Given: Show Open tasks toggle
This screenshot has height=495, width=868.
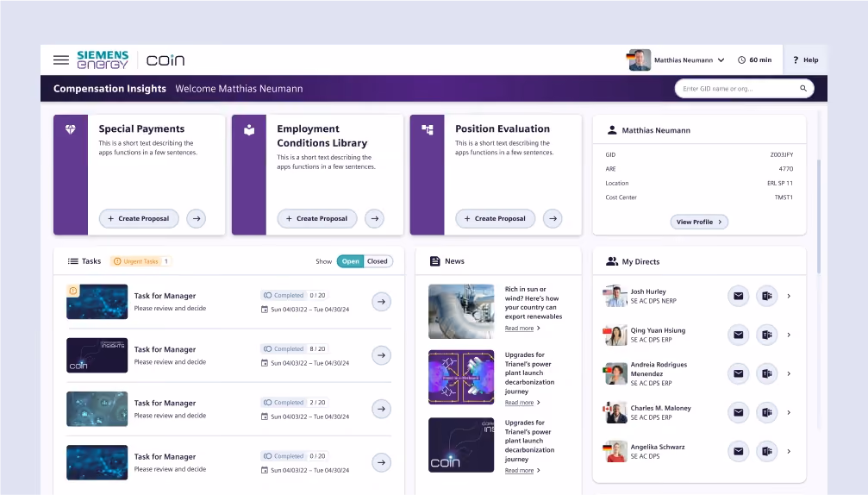Looking at the screenshot, I should pos(351,261).
